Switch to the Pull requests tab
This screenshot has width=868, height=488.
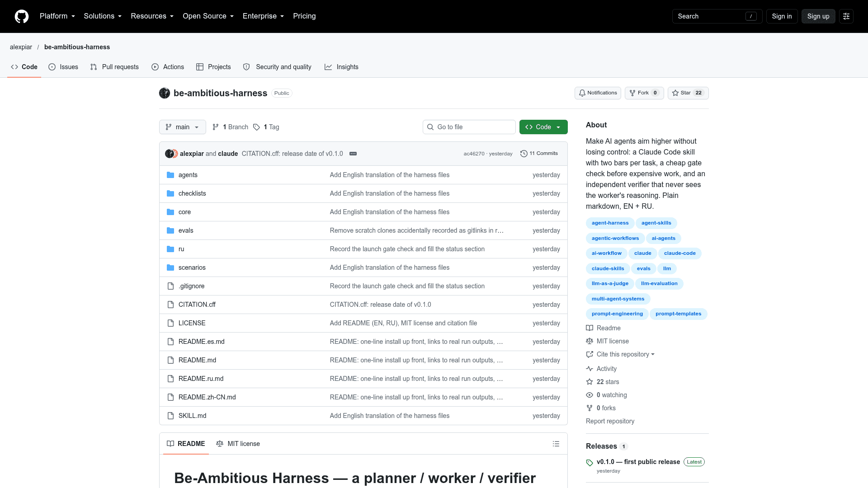[x=114, y=67]
